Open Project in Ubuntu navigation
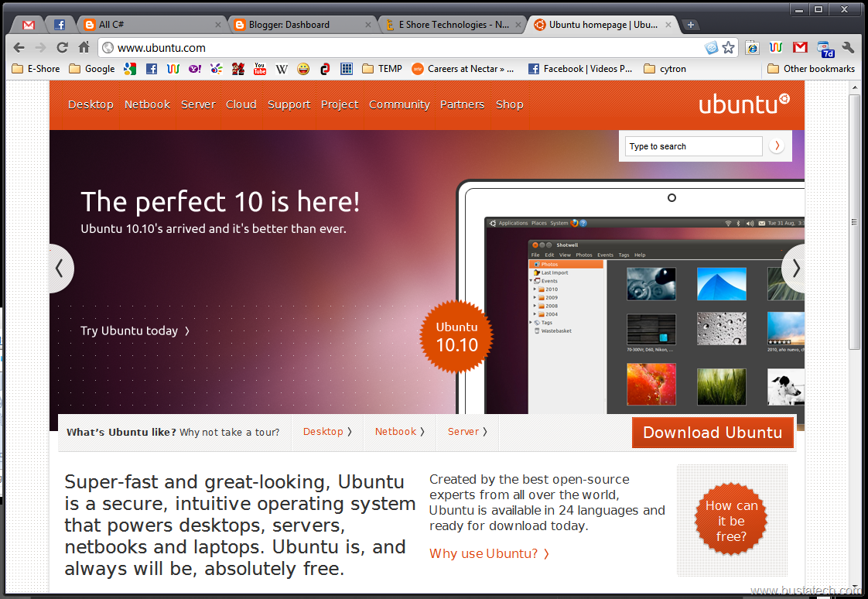The width and height of the screenshot is (868, 599). pyautogui.click(x=340, y=104)
